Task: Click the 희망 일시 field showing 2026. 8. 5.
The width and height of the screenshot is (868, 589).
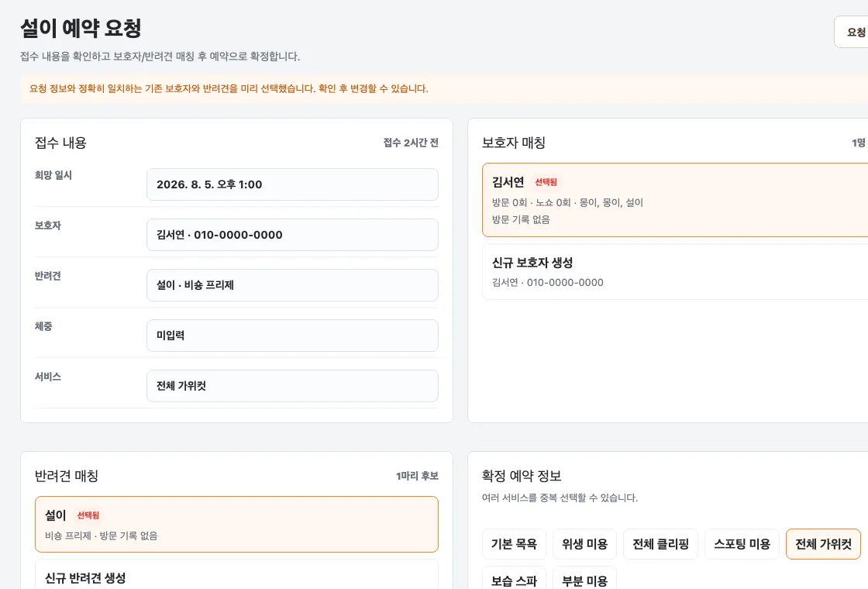Action: (292, 184)
